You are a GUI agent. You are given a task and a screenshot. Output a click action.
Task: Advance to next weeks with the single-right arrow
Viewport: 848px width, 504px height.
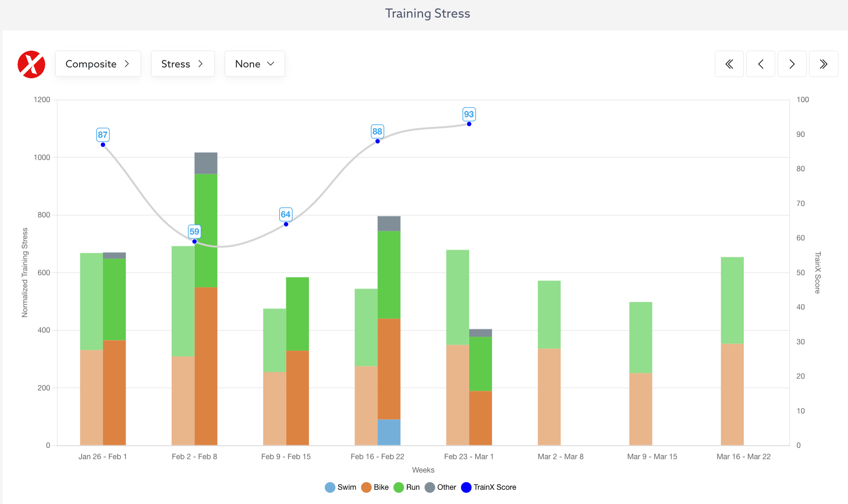792,64
